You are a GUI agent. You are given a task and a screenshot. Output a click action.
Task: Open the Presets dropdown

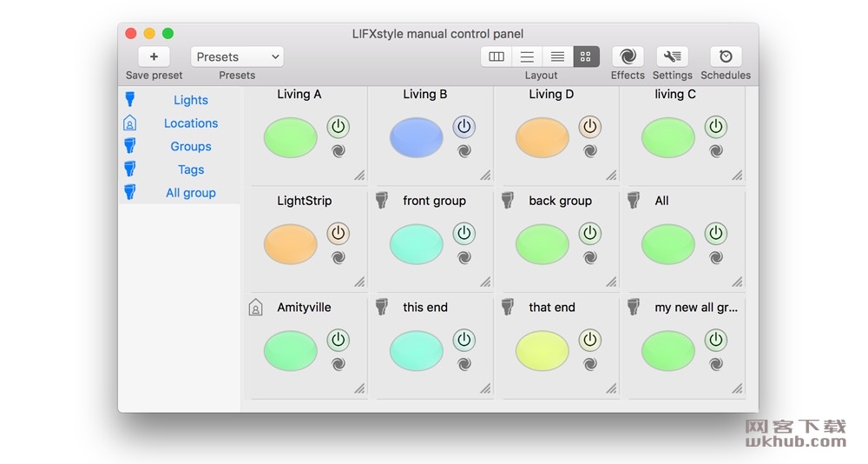pyautogui.click(x=237, y=56)
